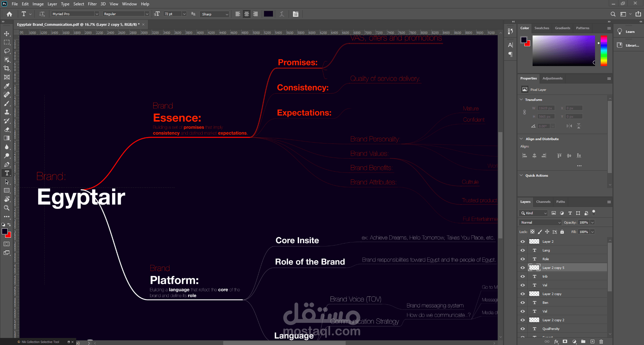Click the Home icon in options bar
Image resolution: width=644 pixels, height=345 pixels.
click(x=9, y=14)
